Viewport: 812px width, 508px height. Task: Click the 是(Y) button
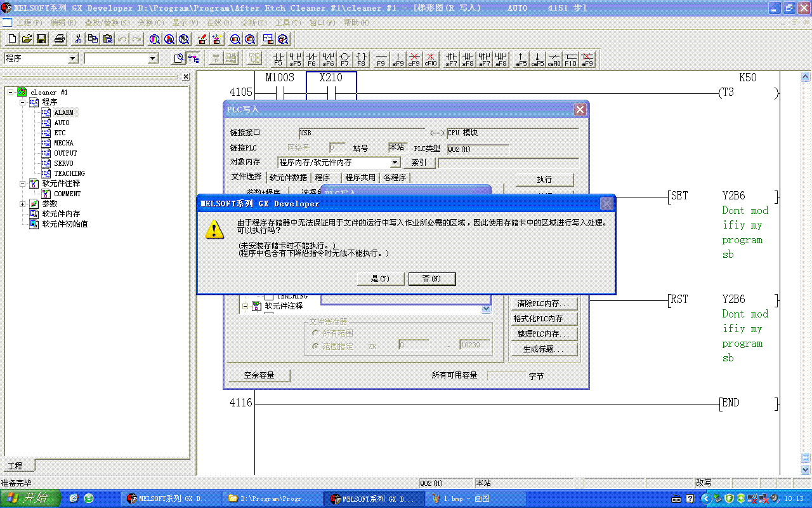tap(379, 279)
